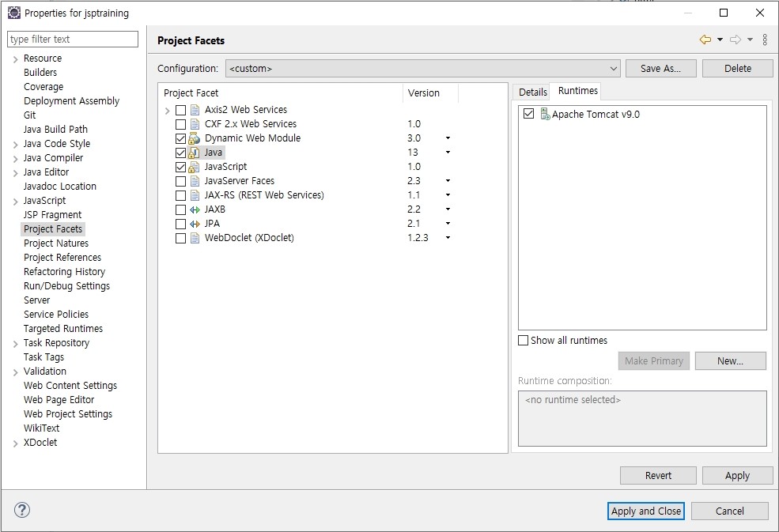Open JPA version dropdown arrow
The width and height of the screenshot is (779, 532).
[x=448, y=224]
